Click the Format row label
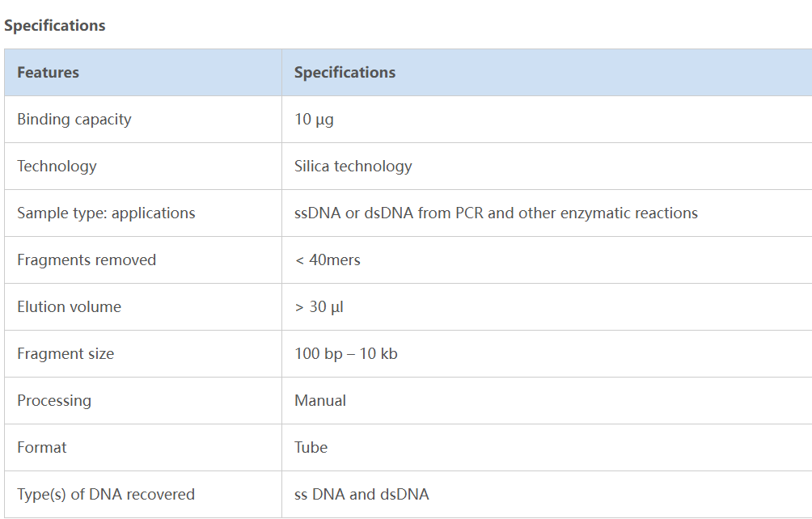The height and width of the screenshot is (519, 812). pos(42,447)
